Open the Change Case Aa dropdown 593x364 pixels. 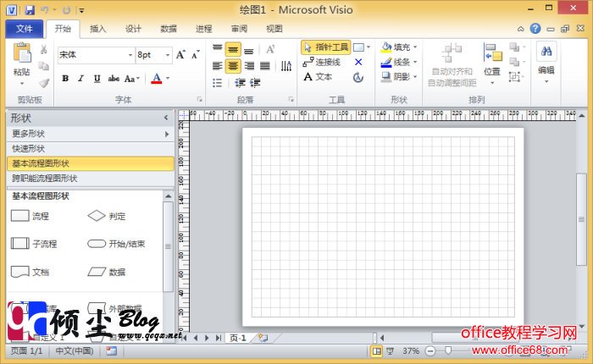tap(131, 78)
